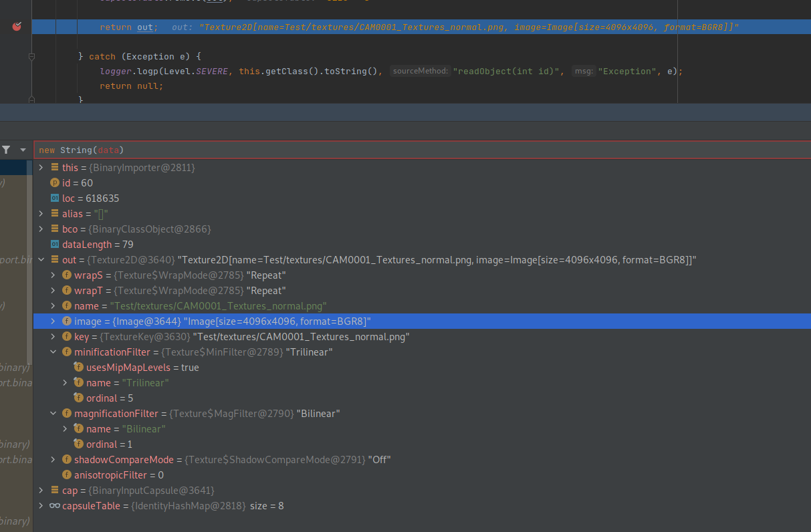Select the 'anisotropicFilter = 0' row
The height and width of the screenshot is (532, 811).
point(422,475)
